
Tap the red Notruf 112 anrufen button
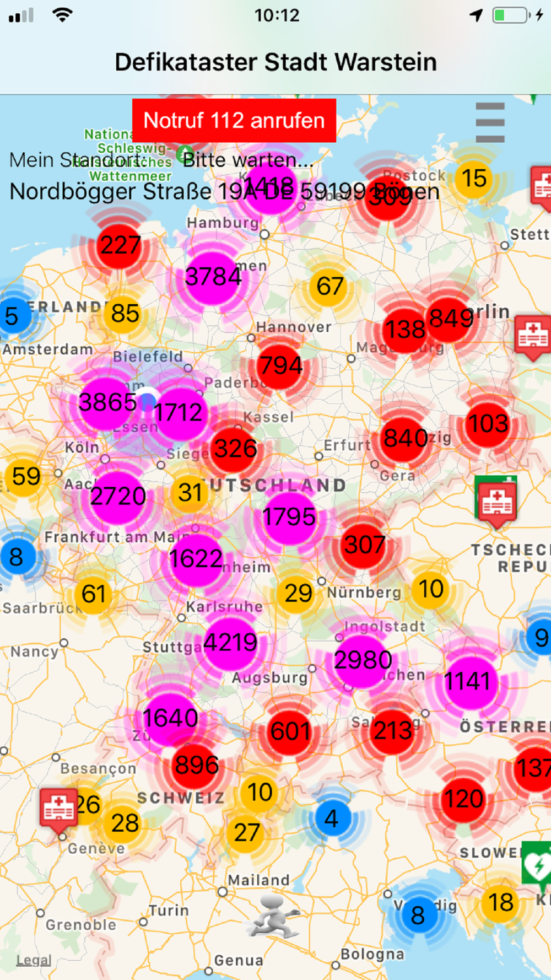(234, 121)
